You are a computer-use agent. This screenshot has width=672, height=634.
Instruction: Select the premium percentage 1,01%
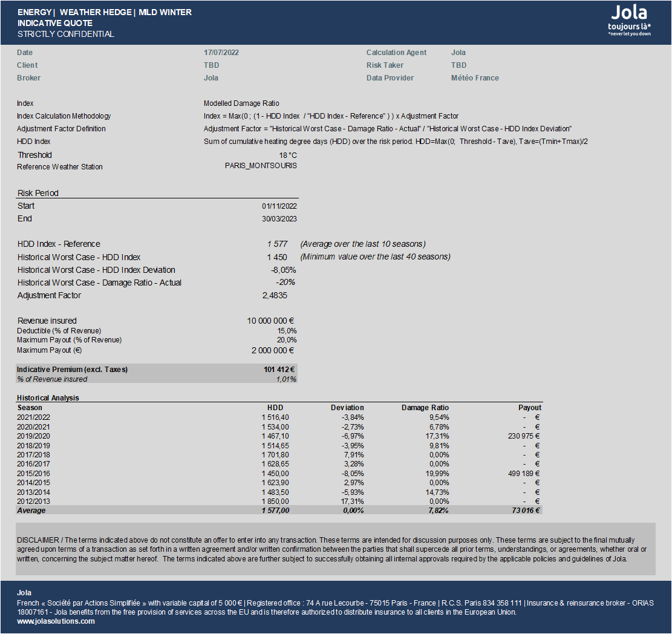click(x=286, y=379)
